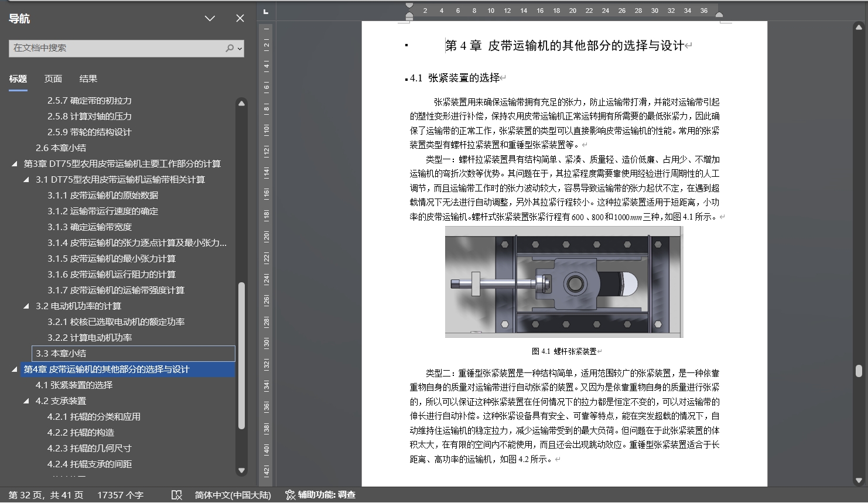Viewport: 868px width, 503px height.
Task: Go to 3.2.1 校核已选取电动机的额定功率
Action: [116, 322]
